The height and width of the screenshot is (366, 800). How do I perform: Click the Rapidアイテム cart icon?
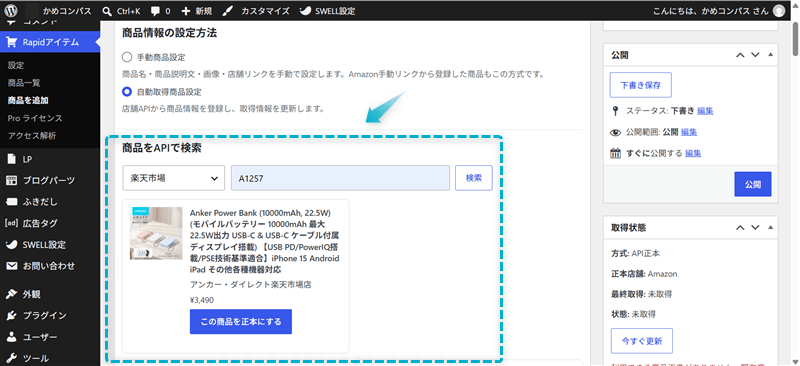pos(12,42)
